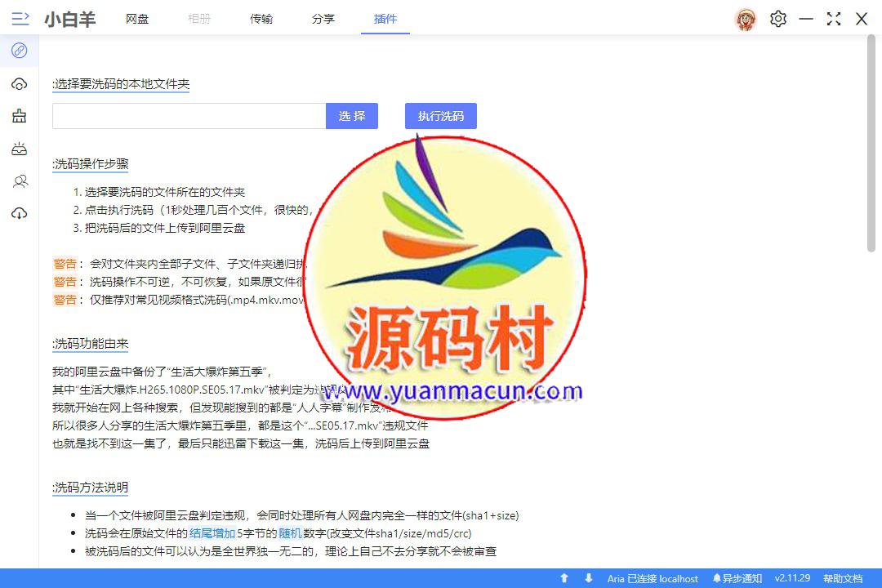Click the local folder path input field

pos(189,116)
